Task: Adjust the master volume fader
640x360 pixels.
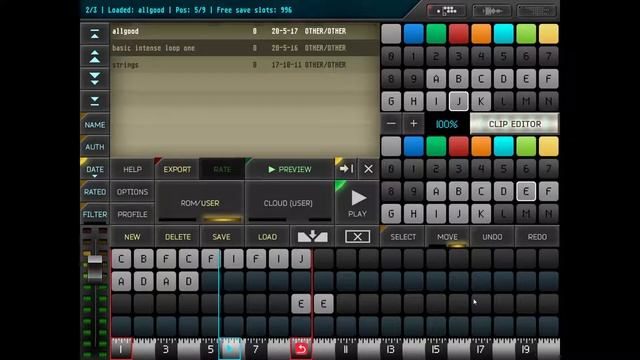Action: coord(95,268)
